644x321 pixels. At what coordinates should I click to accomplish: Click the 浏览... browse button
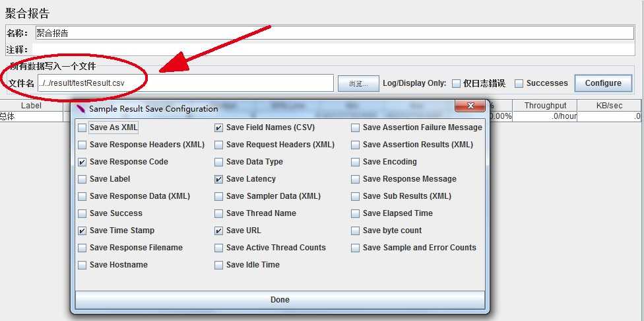tap(358, 83)
